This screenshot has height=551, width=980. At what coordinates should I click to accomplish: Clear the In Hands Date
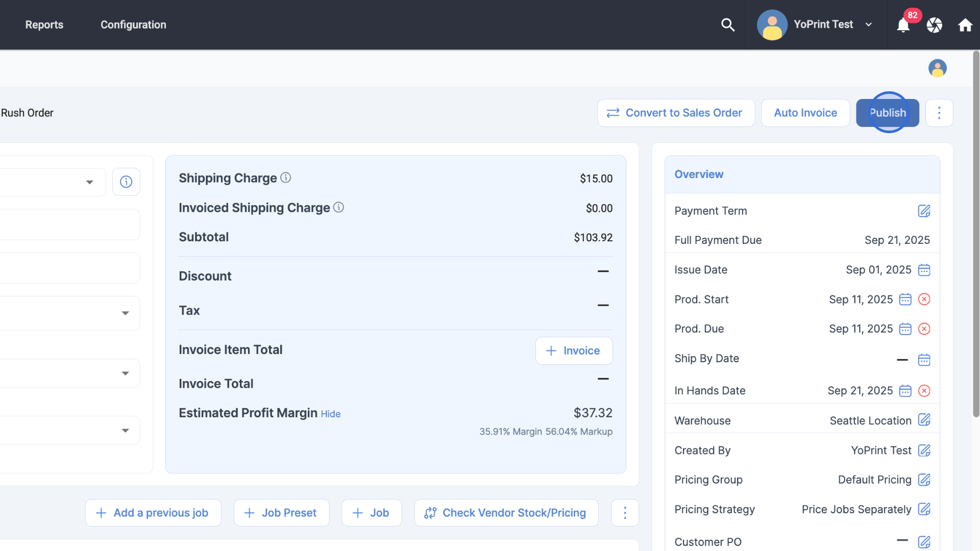coord(924,391)
